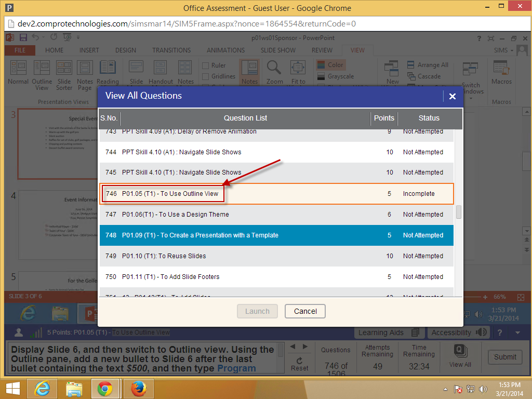532x399 pixels.
Task: Open the FILE tab
Action: pos(20,50)
